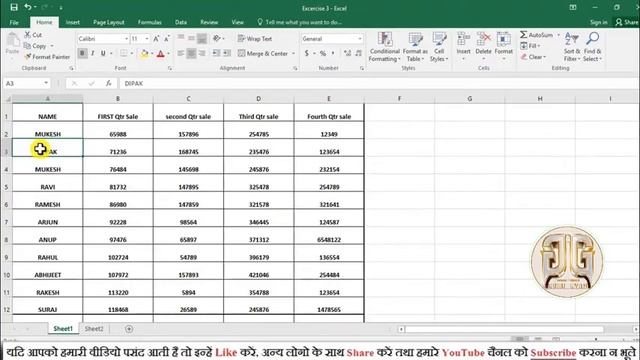640x360 pixels.
Task: Apply the yellow Fill Color bucket
Action: [144, 53]
